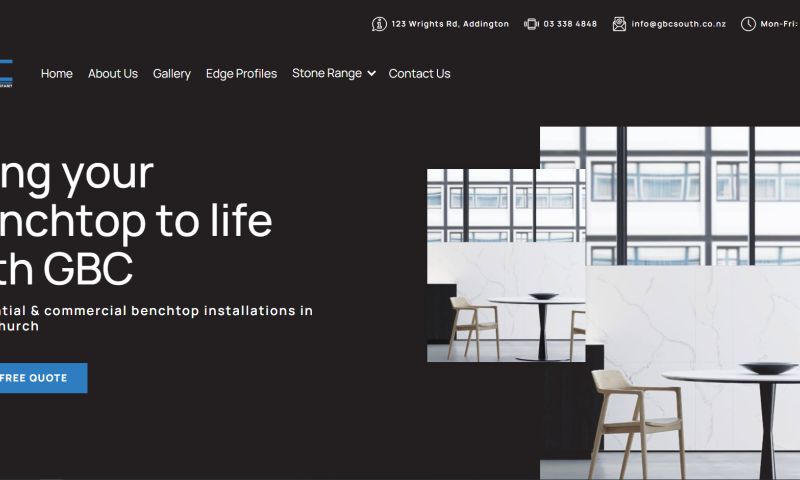Go to the Home page link
The image size is (800, 480).
(x=57, y=73)
